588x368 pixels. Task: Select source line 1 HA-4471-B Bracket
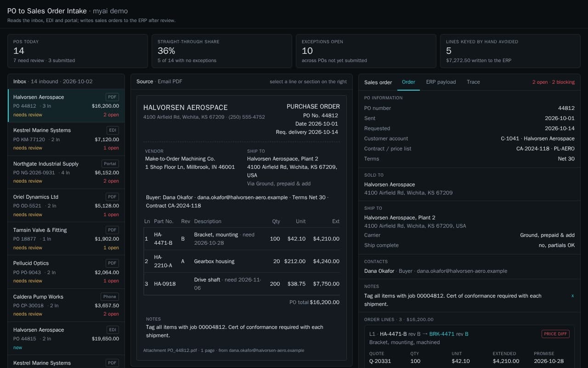pyautogui.click(x=242, y=239)
